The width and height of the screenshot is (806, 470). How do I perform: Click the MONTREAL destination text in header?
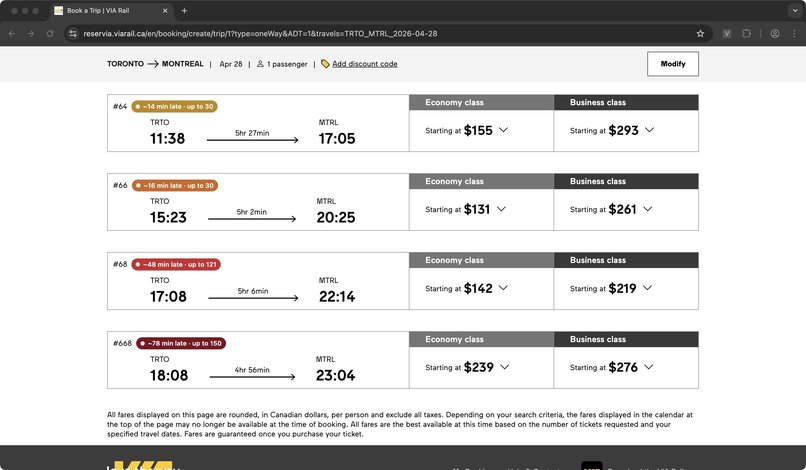click(182, 64)
